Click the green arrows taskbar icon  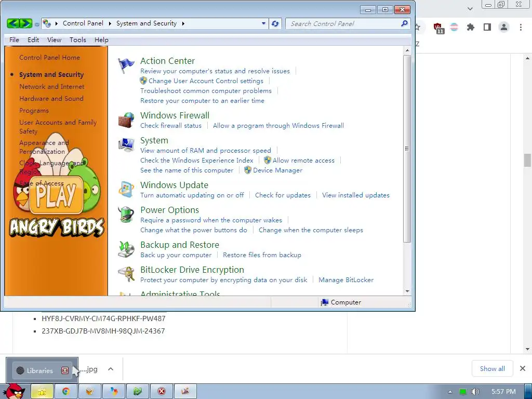[138, 392]
